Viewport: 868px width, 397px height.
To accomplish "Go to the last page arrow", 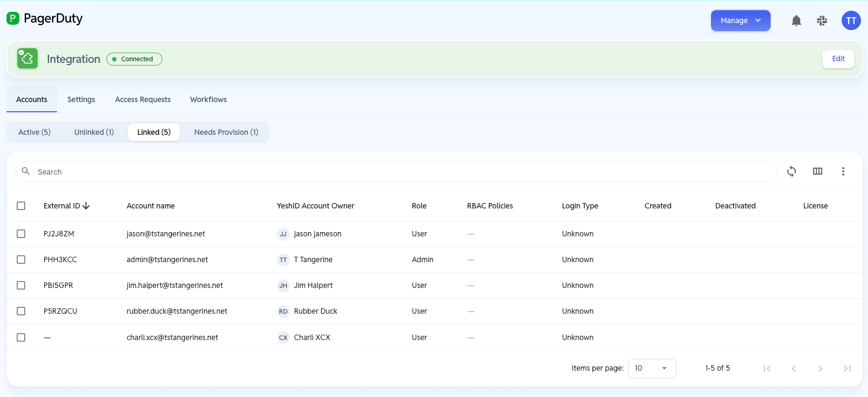I will (847, 369).
